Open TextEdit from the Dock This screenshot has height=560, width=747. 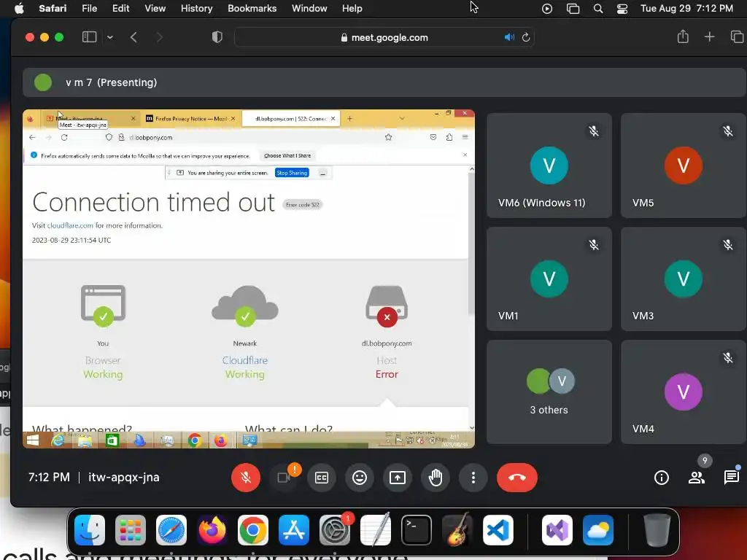pyautogui.click(x=376, y=530)
